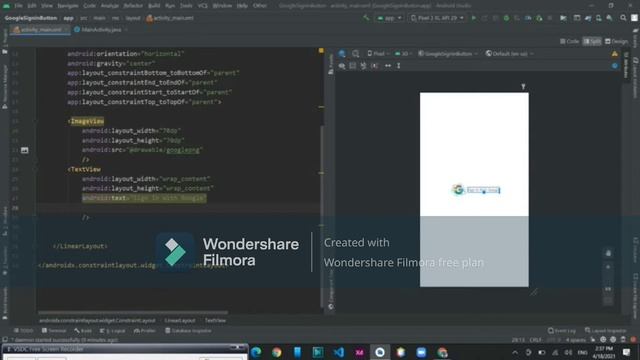Open the View menu
Screen dimensions: 640x360
click(x=47, y=6)
